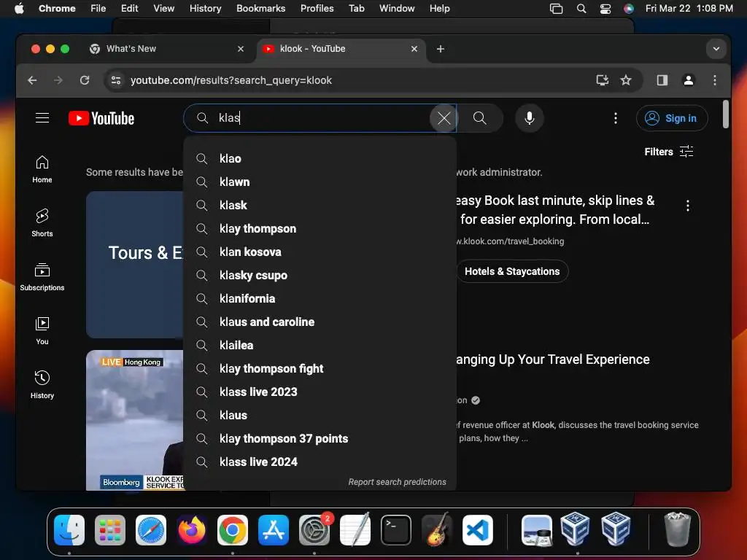Open the Profiles menu
Screen dimensions: 747x560
coord(317,8)
